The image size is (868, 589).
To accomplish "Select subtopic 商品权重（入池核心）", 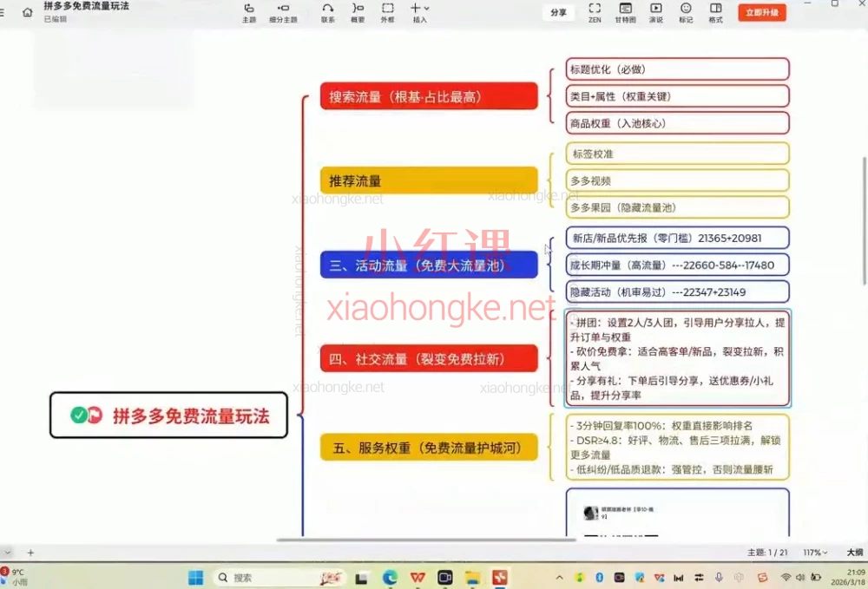I will 678,123.
